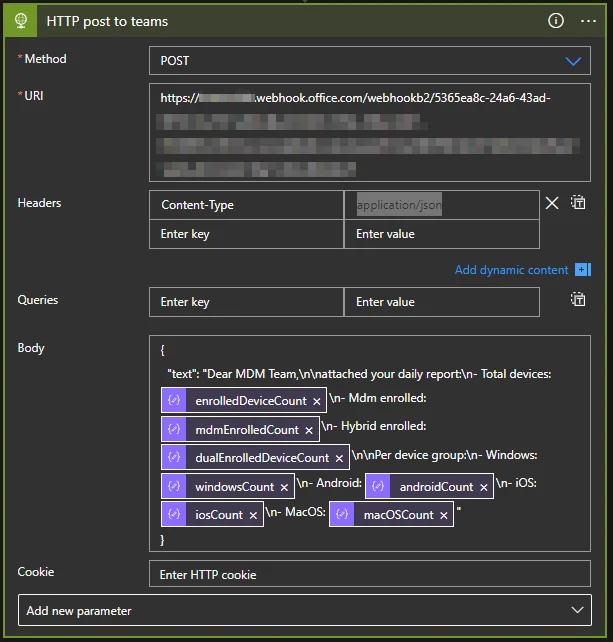The image size is (613, 642).
Task: Click windowsCount expression icon
Action: coord(174,486)
